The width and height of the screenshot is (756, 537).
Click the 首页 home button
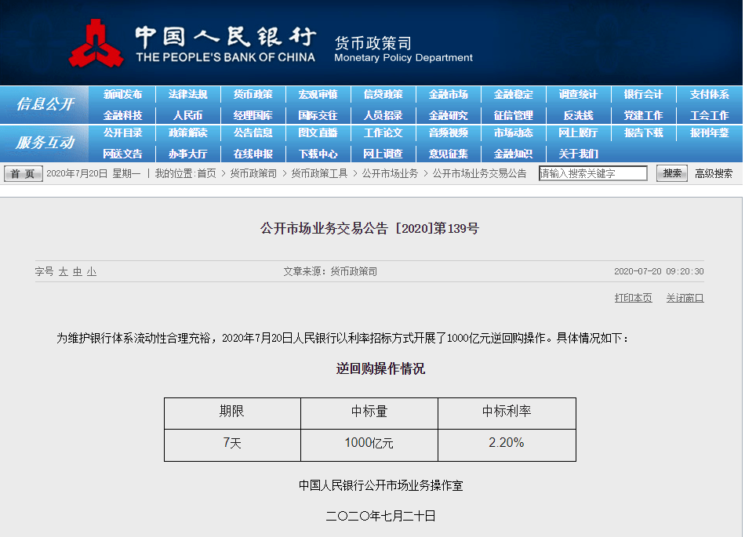pos(23,174)
